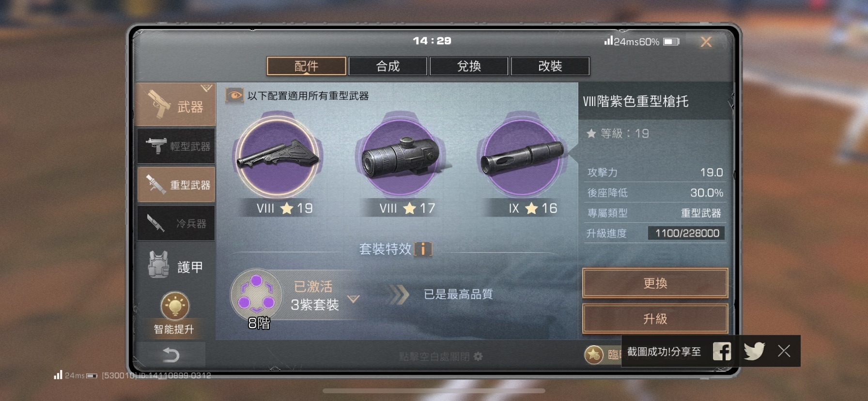The image size is (868, 401).
Task: Share screenshot to Twitter
Action: [x=754, y=351]
